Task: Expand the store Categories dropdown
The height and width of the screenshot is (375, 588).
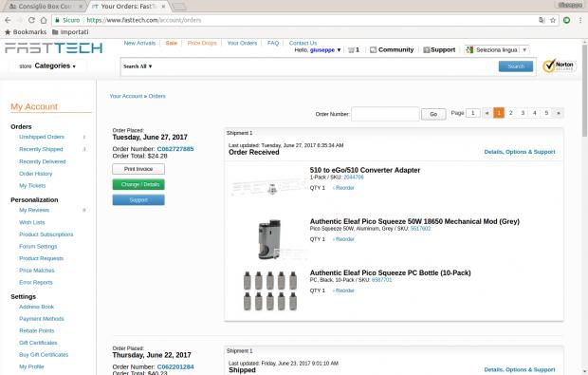Action: click(47, 66)
